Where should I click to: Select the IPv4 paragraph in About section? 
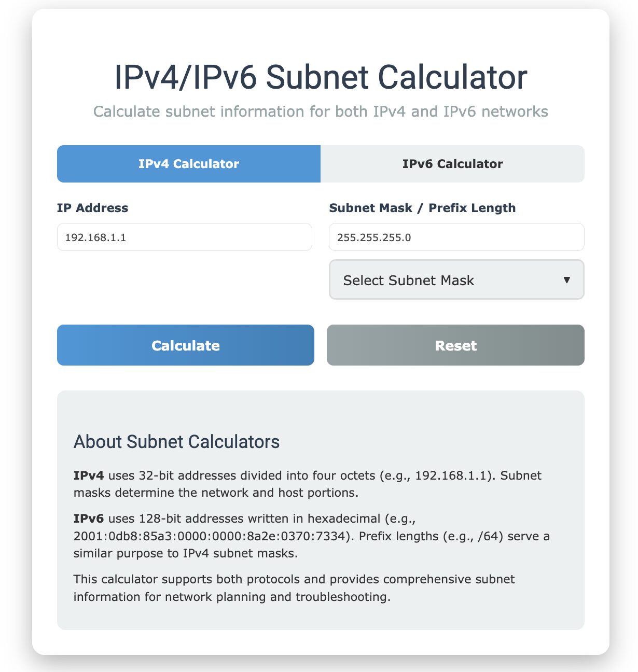[308, 484]
